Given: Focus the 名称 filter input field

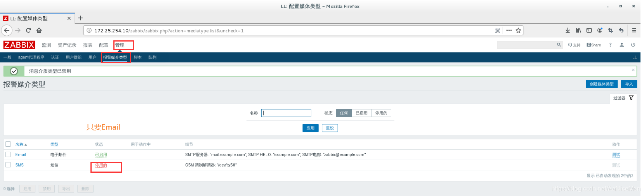Looking at the screenshot, I should coord(286,113).
